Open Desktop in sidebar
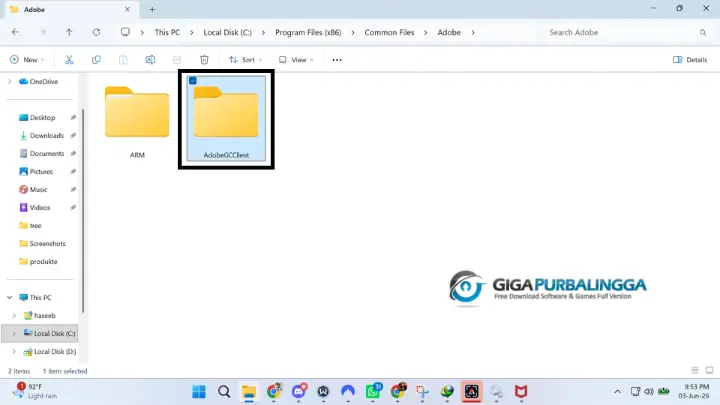The image size is (720, 405). [42, 118]
